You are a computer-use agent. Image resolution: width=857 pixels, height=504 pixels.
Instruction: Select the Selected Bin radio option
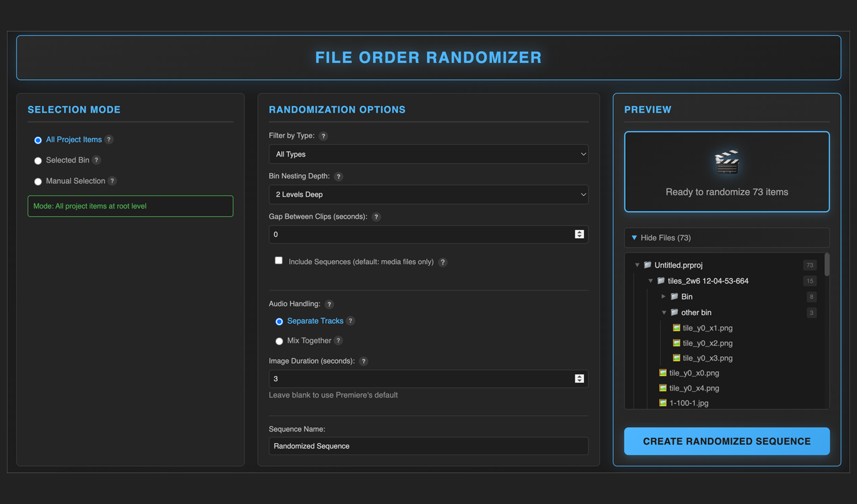click(38, 160)
